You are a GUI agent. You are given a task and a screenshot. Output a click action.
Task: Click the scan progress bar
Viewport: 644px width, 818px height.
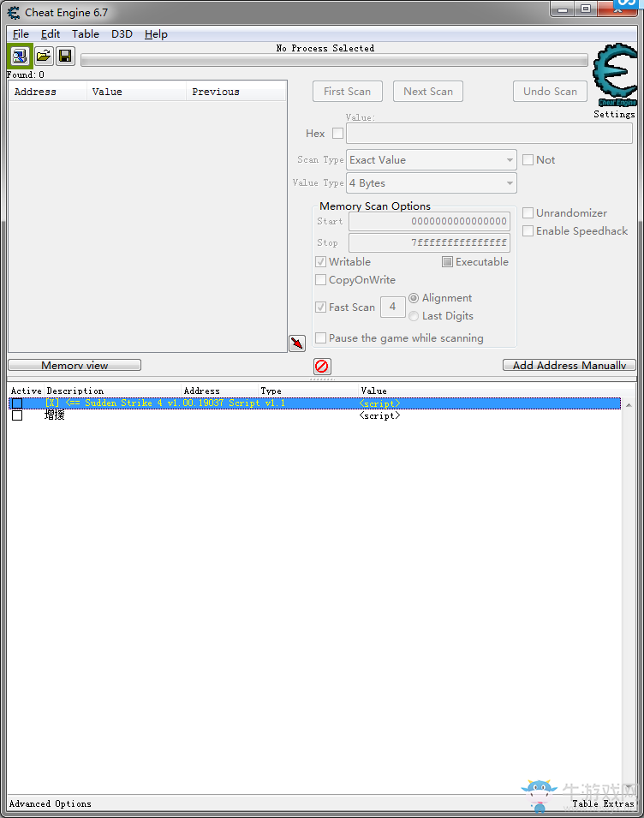coord(334,60)
